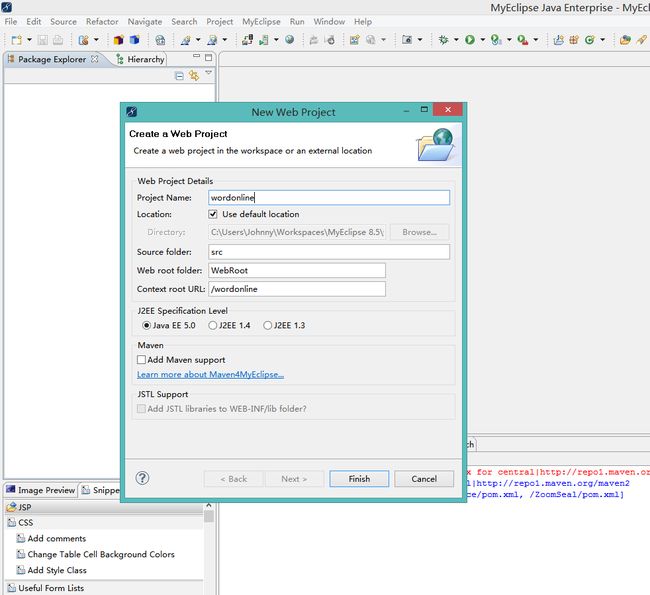
Task: Open the Refactor menu
Action: [102, 22]
